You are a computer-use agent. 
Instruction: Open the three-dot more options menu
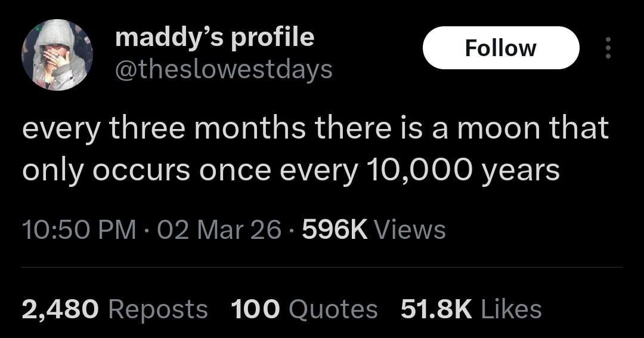click(x=608, y=48)
